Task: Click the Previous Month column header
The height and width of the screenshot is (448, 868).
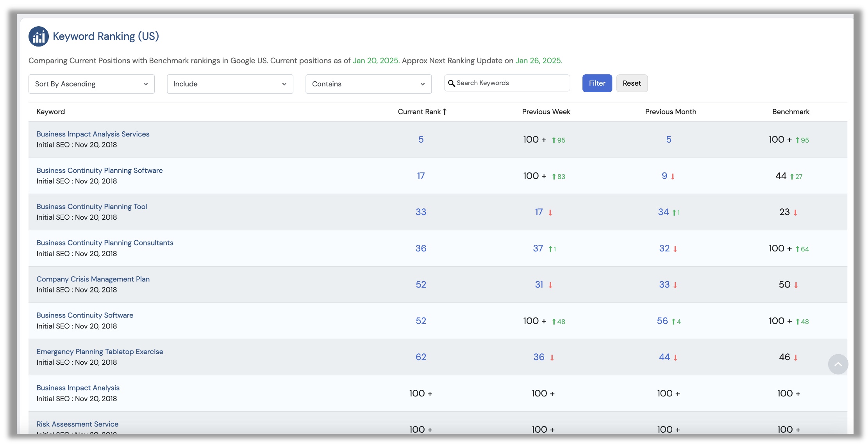Action: (670, 112)
